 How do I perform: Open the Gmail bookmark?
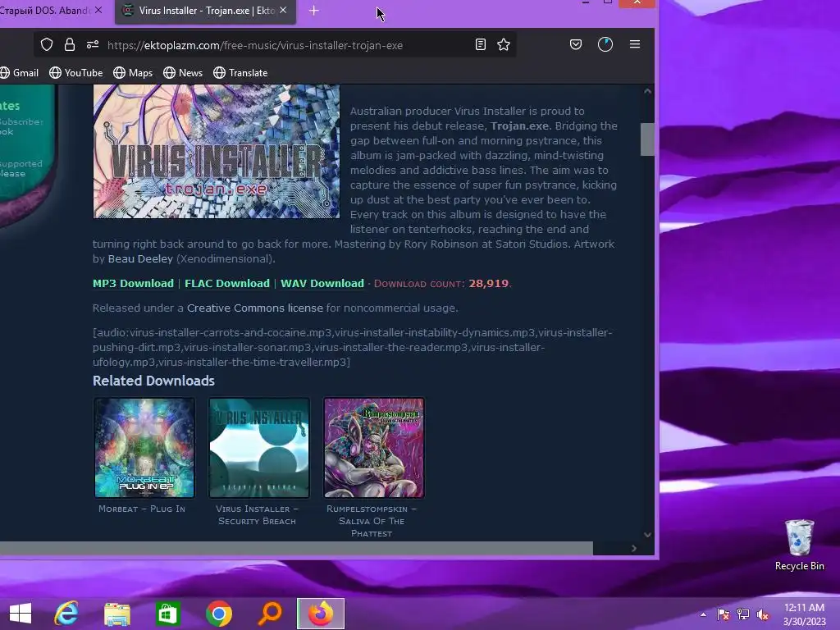(20, 73)
